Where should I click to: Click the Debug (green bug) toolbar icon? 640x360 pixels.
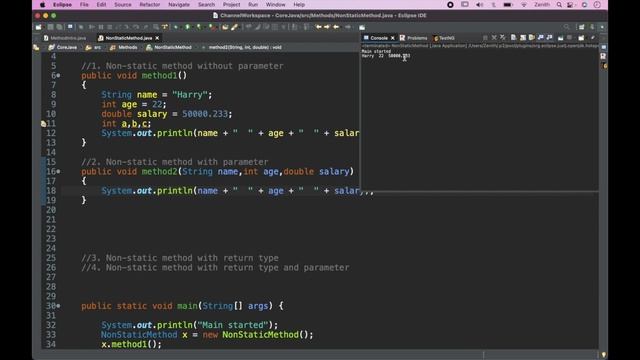coord(176,27)
